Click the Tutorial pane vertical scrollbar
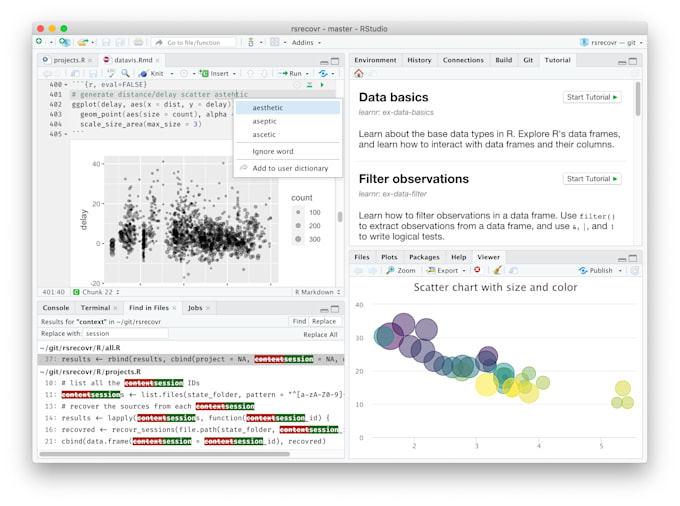Screen dimensions: 680x506 click(638, 99)
